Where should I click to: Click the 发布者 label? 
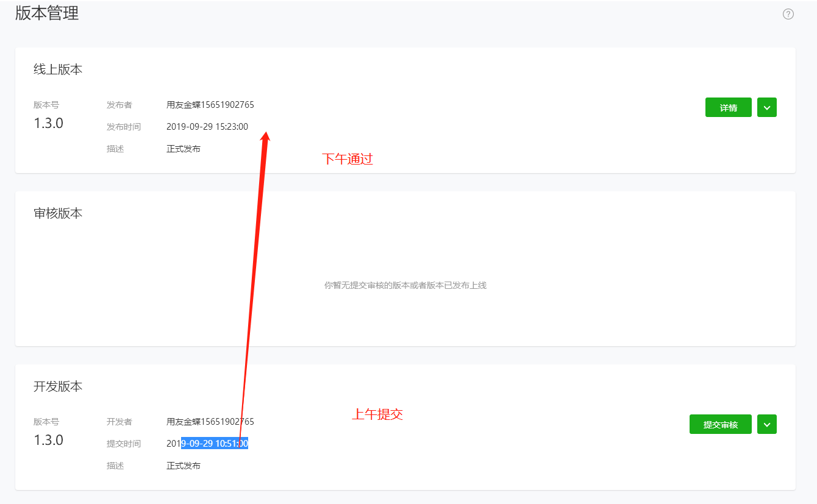point(120,105)
